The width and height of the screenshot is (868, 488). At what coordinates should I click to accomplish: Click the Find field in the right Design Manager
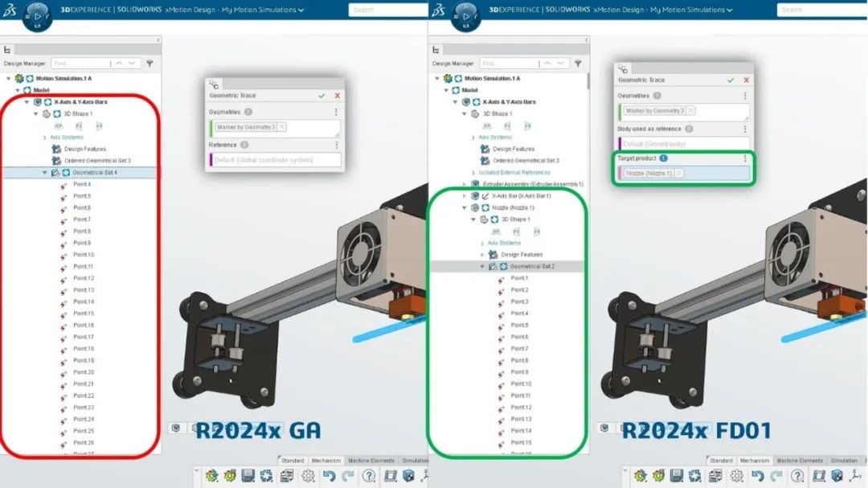[x=502, y=63]
